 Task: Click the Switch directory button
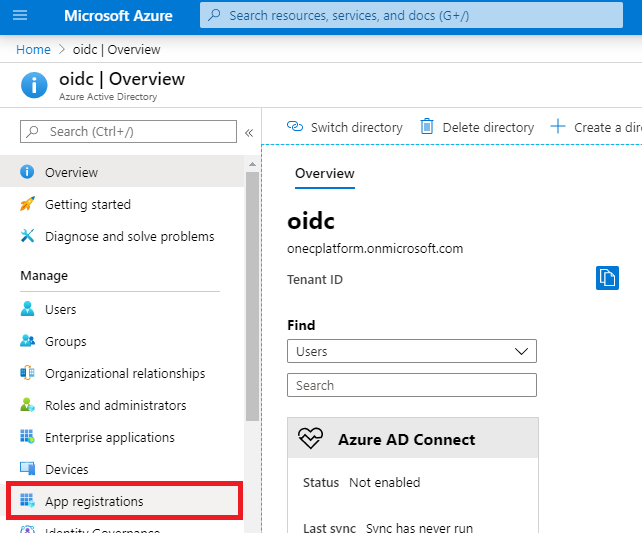[x=345, y=127]
